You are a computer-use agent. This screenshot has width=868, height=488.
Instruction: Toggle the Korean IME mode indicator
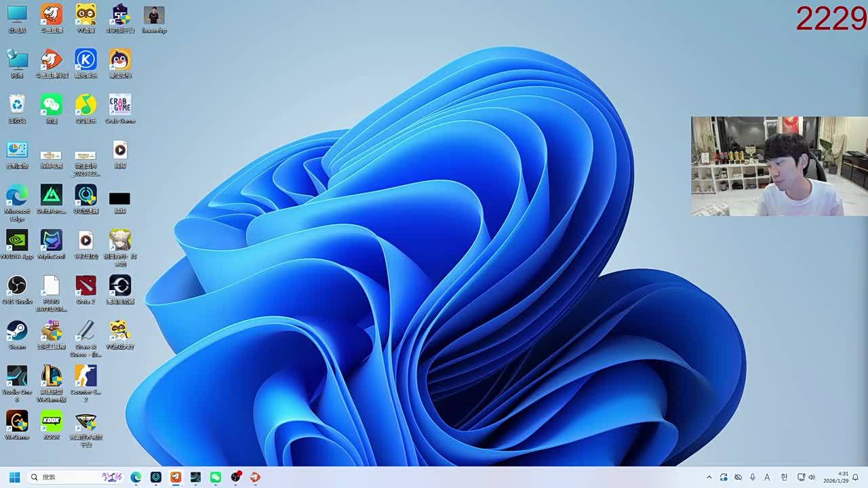coord(784,477)
